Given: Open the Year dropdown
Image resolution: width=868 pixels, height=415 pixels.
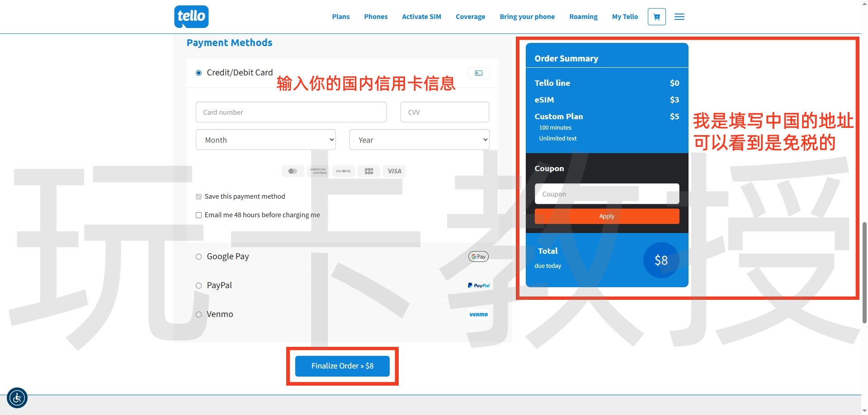Looking at the screenshot, I should coord(419,140).
